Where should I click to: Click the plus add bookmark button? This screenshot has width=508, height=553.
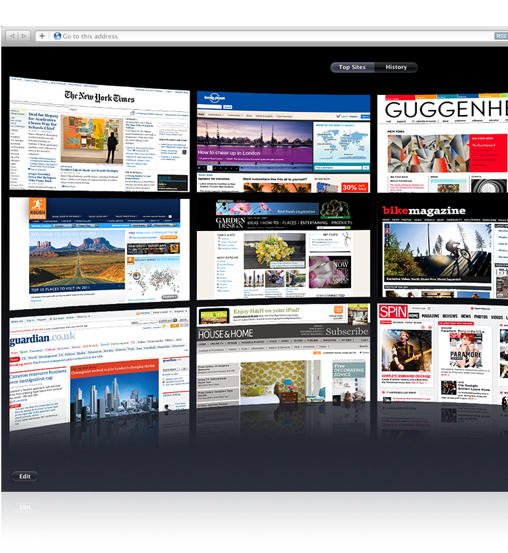coord(42,36)
